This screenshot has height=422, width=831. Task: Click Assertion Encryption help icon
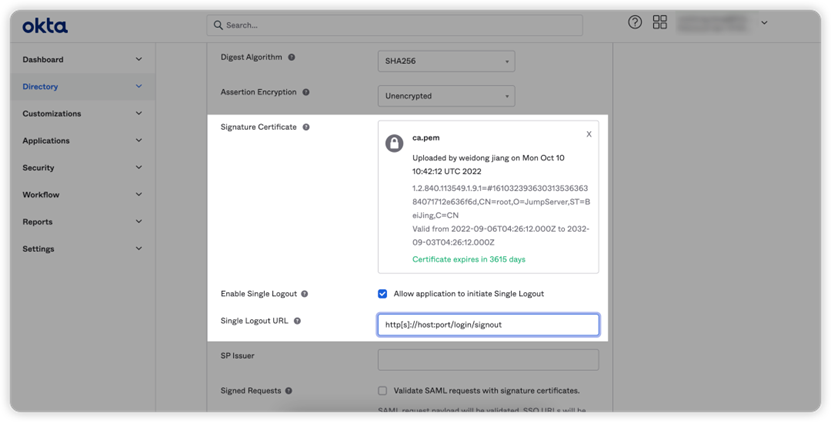(306, 92)
